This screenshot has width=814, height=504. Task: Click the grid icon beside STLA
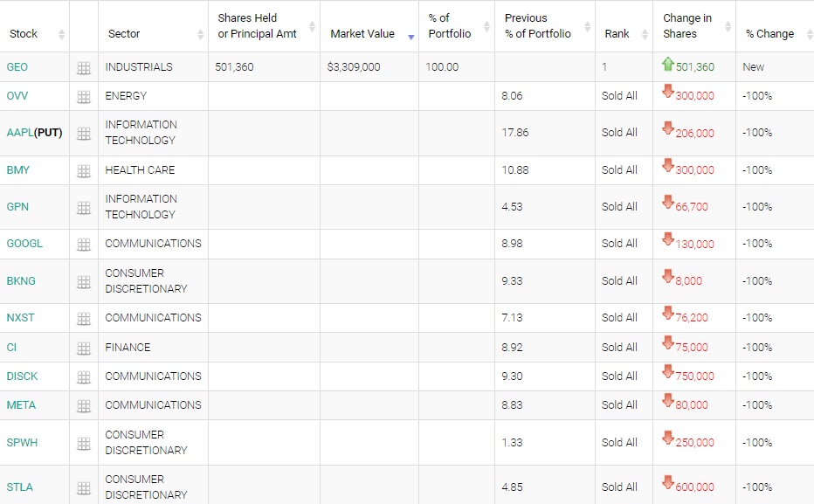click(x=84, y=488)
